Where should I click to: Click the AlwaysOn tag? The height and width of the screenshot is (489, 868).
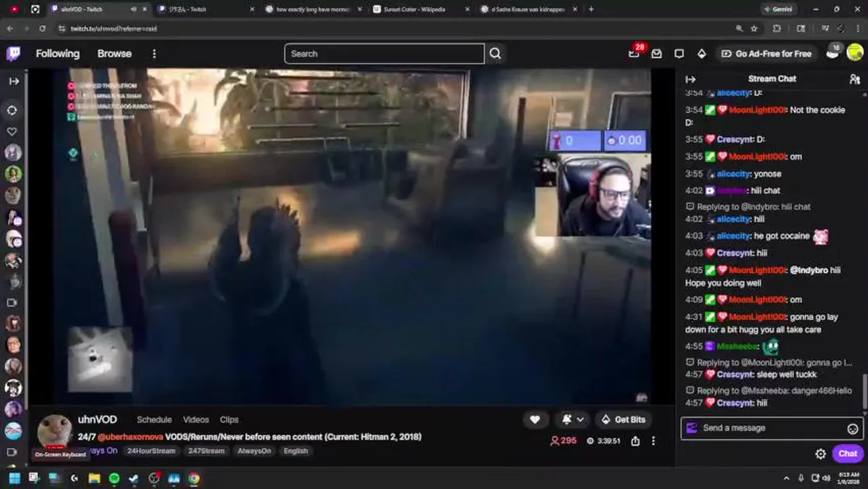pos(254,451)
